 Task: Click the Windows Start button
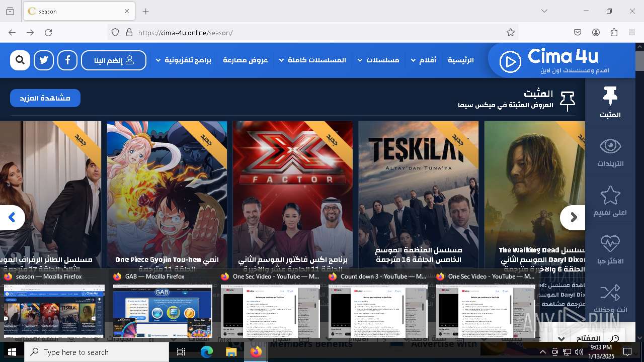pos(12,352)
